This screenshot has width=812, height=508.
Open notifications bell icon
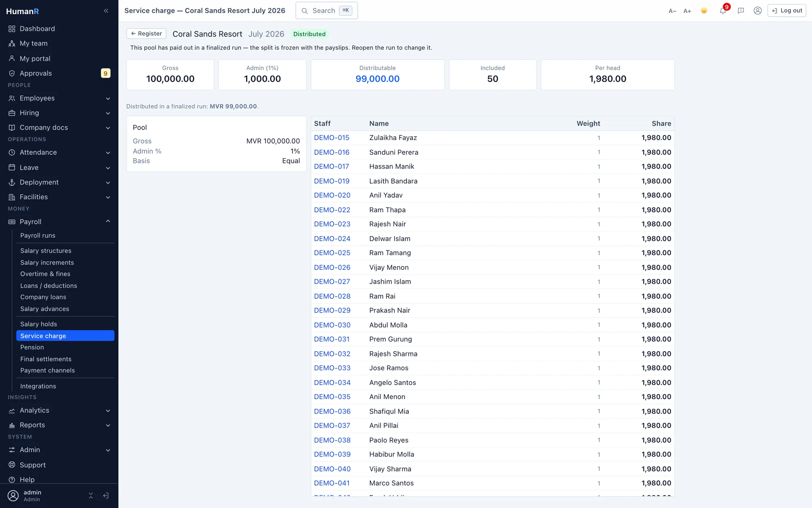[723, 11]
